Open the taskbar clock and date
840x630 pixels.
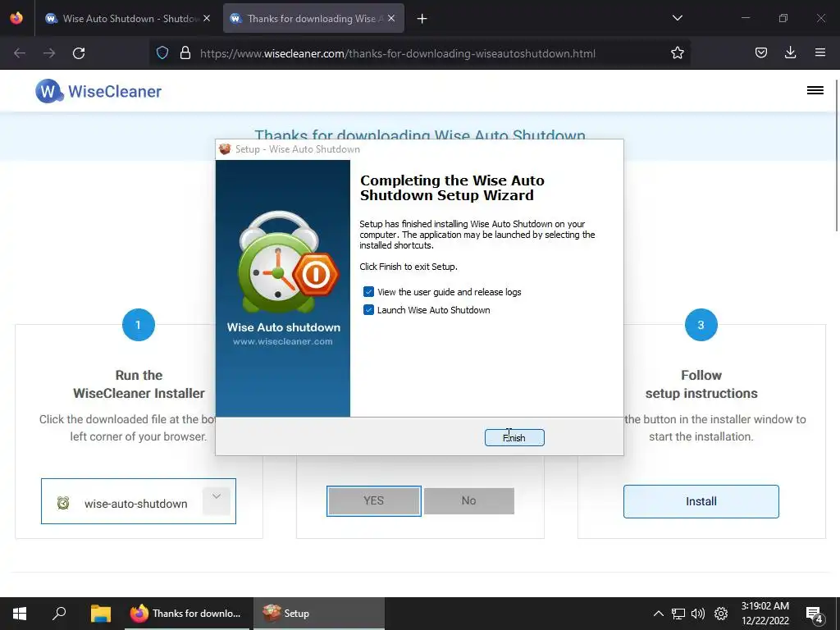click(x=765, y=614)
